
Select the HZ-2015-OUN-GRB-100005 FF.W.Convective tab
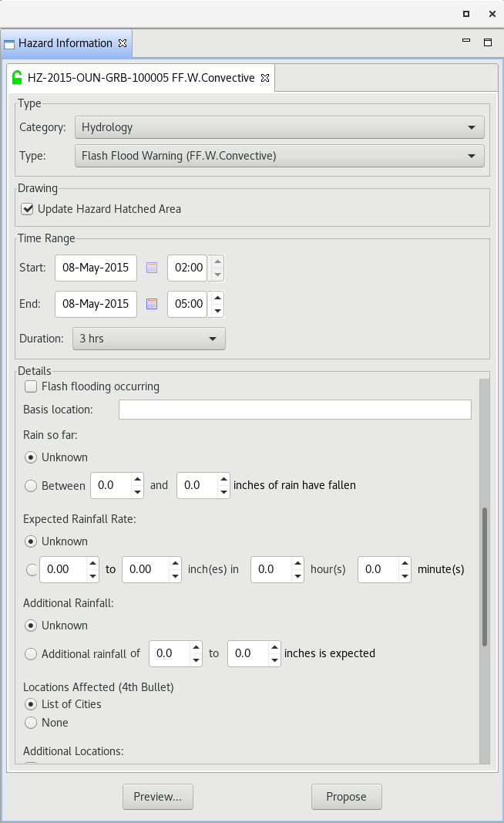pyautogui.click(x=141, y=78)
